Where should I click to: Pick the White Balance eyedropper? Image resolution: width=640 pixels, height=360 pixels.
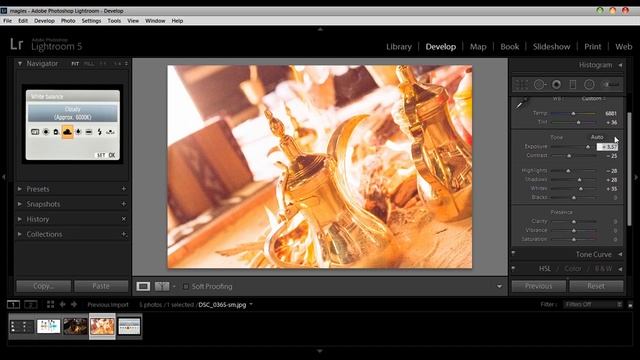[x=521, y=103]
